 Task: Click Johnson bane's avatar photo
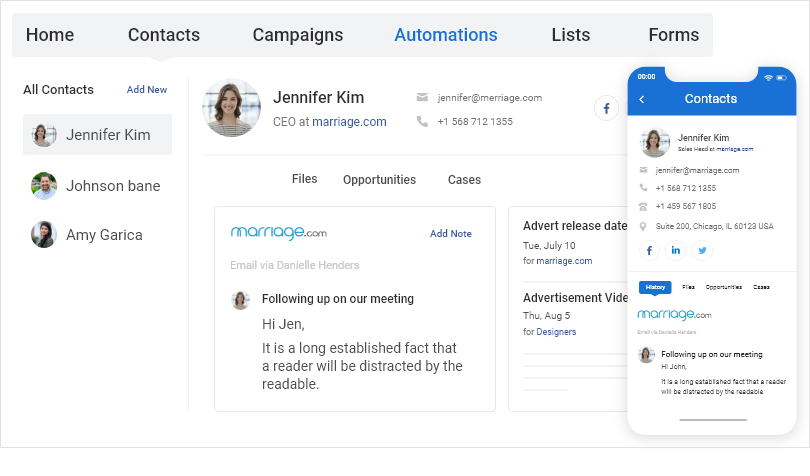tap(44, 186)
